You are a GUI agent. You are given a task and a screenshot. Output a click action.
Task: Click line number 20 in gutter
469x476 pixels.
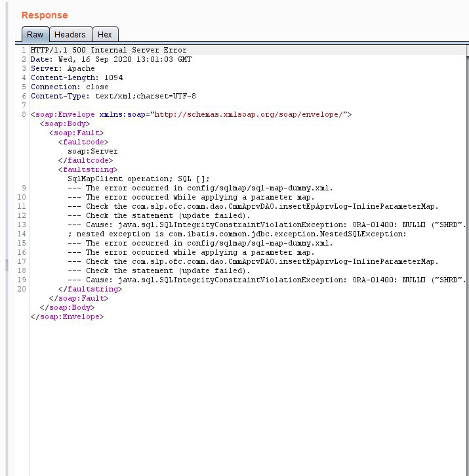click(x=22, y=289)
